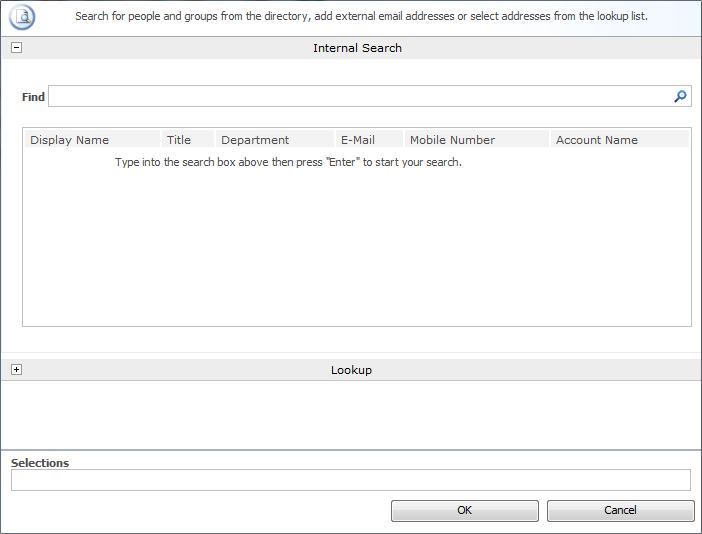The height and width of the screenshot is (534, 702).
Task: Sort by Account Name column header
Action: point(597,140)
